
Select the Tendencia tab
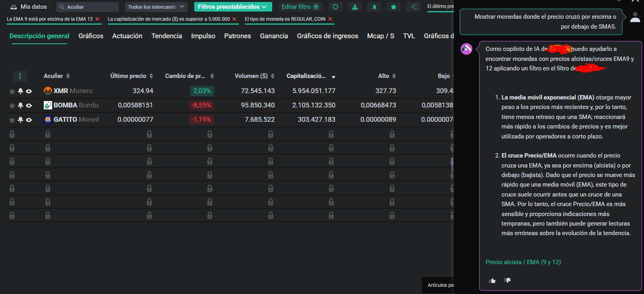tap(167, 36)
